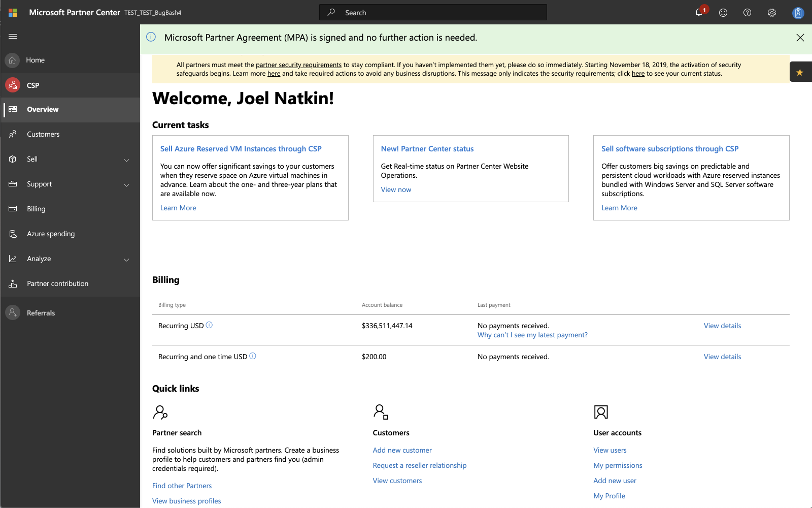Toggle the hamburger navigation menu
812x508 pixels.
tap(13, 36)
